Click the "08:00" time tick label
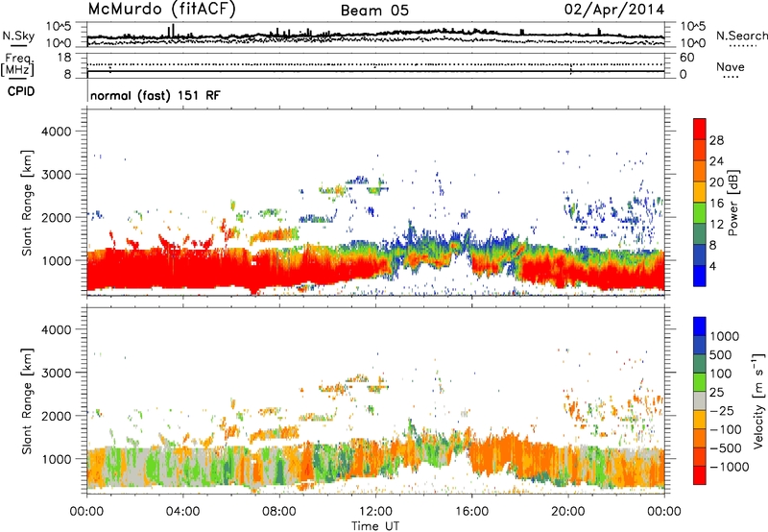Screen dimensions: 768x532 pyautogui.click(x=279, y=512)
